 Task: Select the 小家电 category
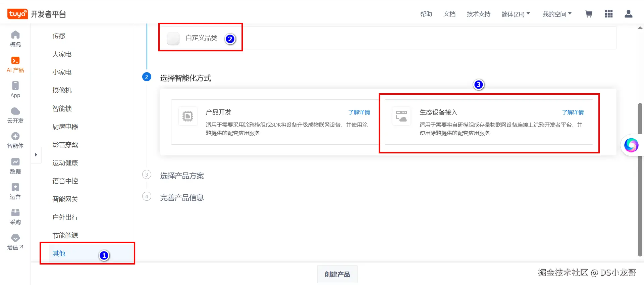(x=62, y=72)
